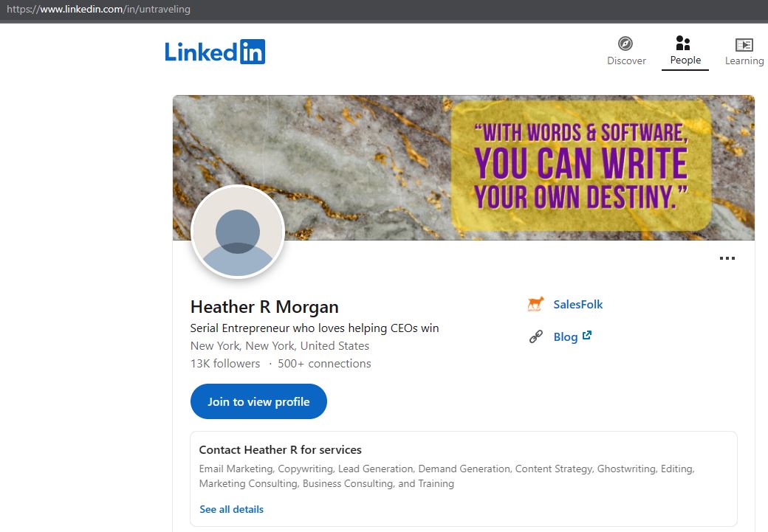Switch to the Learning tab label

pyautogui.click(x=744, y=61)
